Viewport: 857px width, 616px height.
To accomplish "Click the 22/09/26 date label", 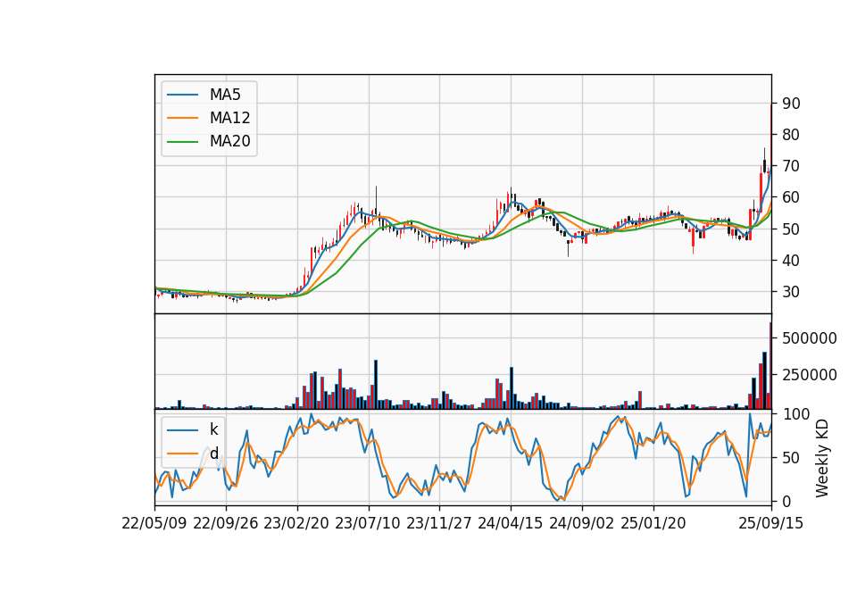I will pyautogui.click(x=226, y=523).
